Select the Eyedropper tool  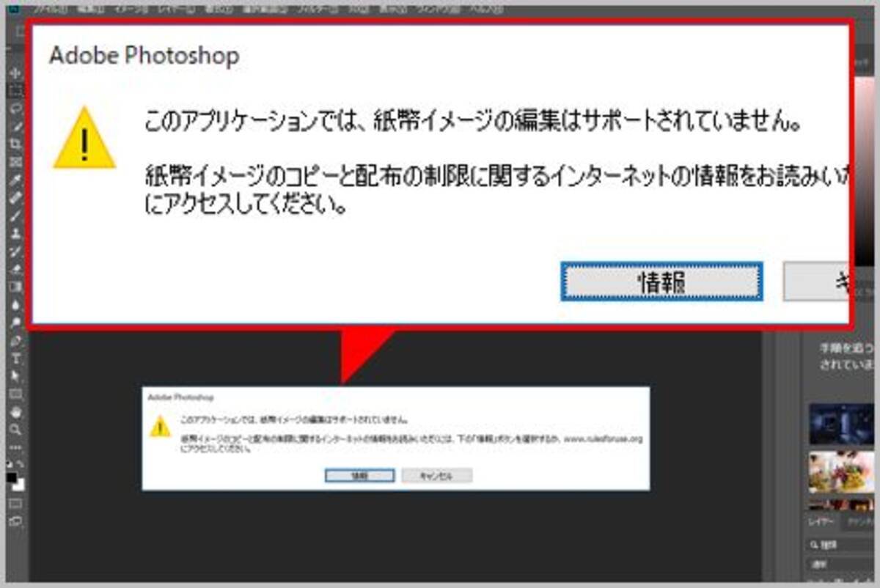[15, 180]
